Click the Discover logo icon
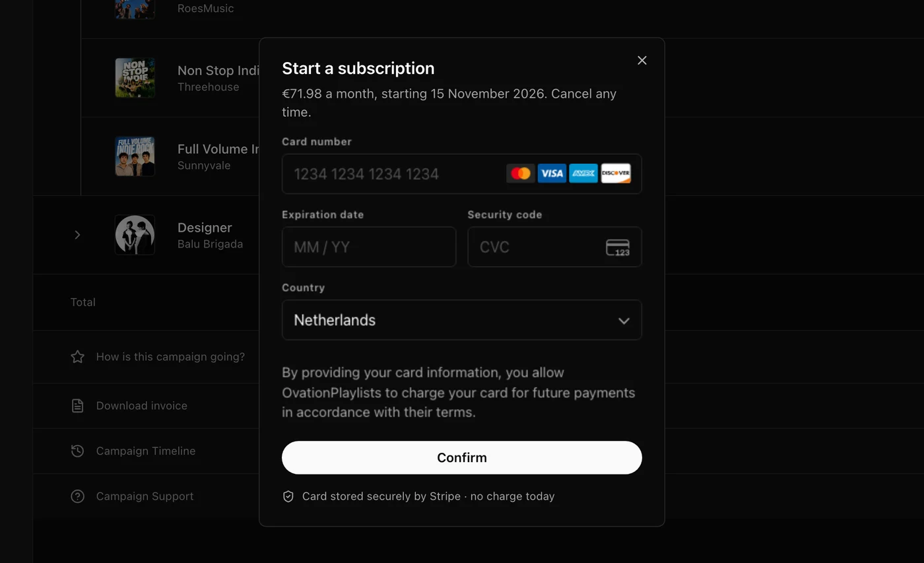 (x=615, y=174)
